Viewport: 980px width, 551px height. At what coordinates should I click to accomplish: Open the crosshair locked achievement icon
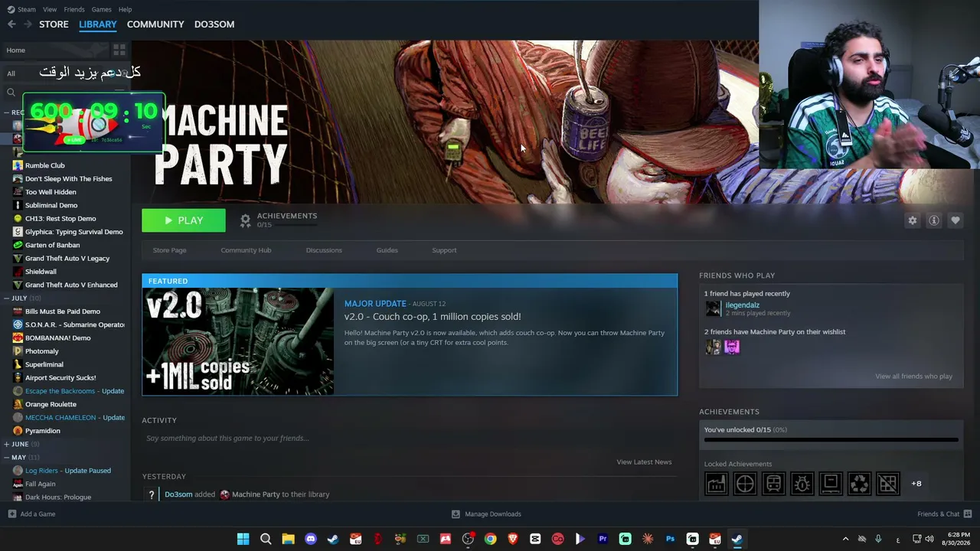click(x=745, y=484)
